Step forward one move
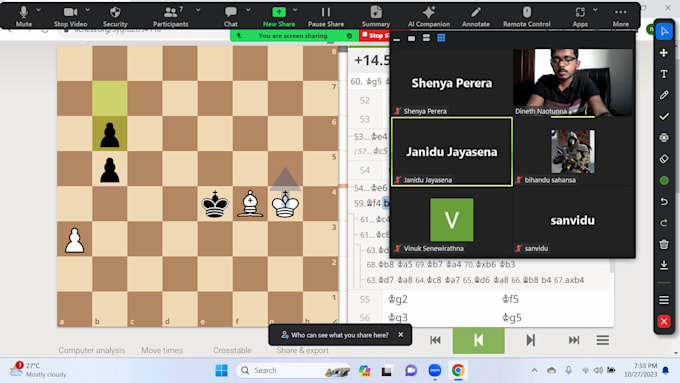 point(530,340)
